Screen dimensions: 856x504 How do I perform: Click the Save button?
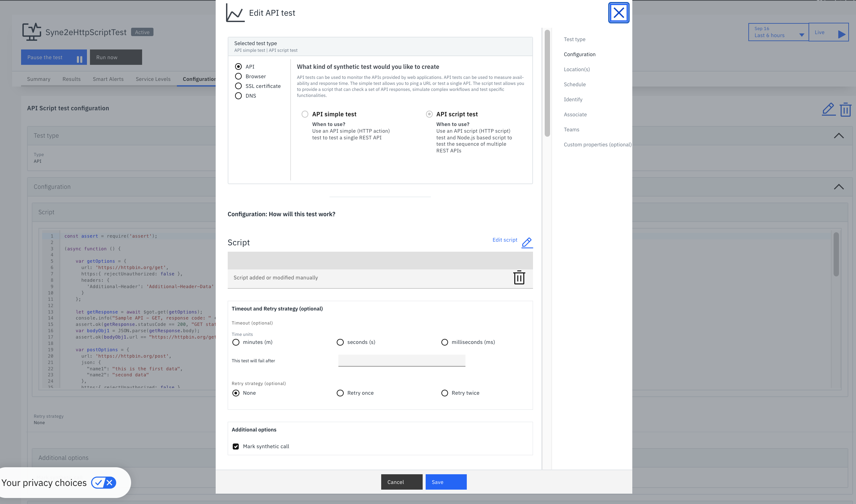pyautogui.click(x=446, y=482)
